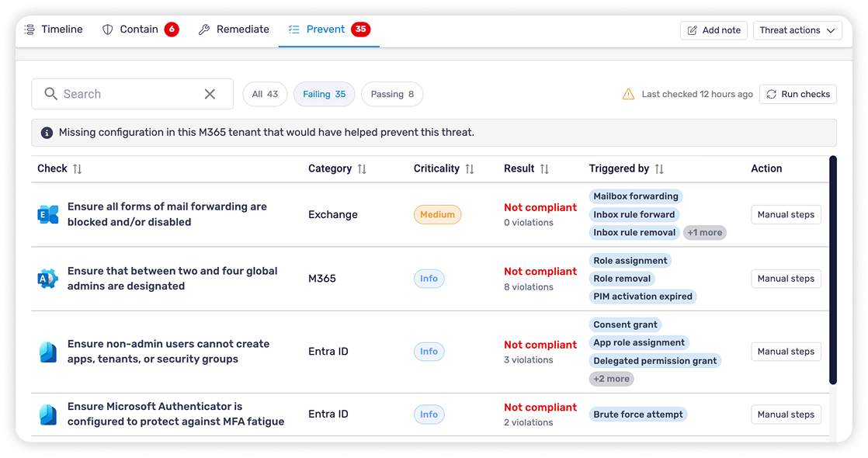Click the Run checks button
Image resolution: width=868 pixels, height=458 pixels.
797,94
